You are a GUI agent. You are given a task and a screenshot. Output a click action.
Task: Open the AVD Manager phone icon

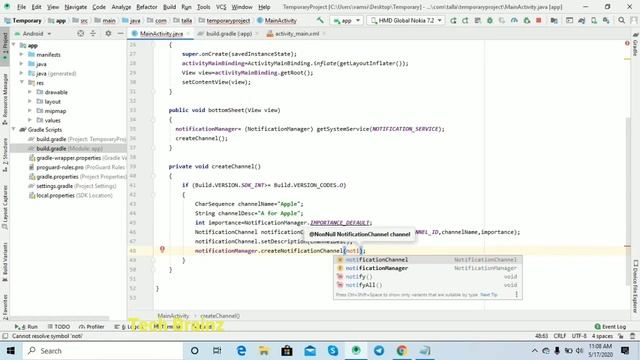click(594, 20)
